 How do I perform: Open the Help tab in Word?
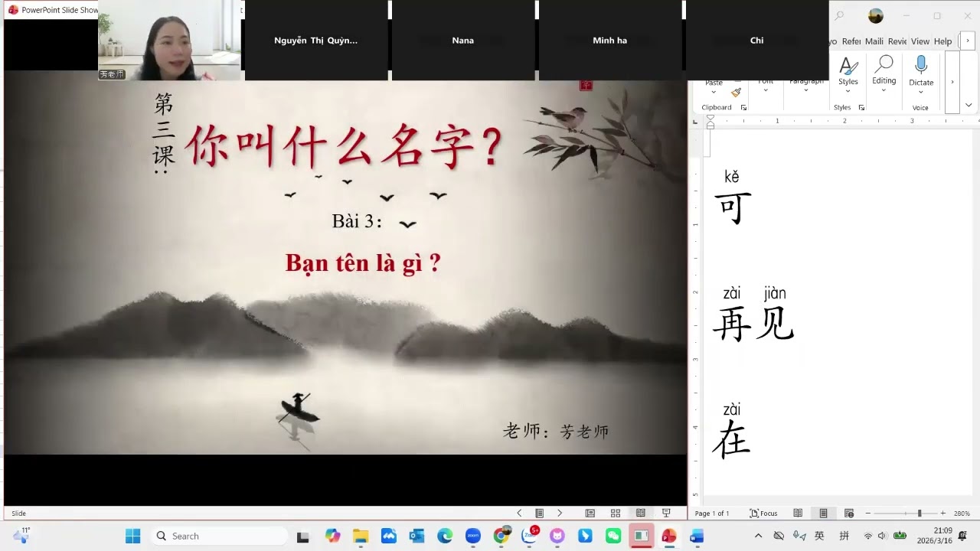[x=943, y=41]
